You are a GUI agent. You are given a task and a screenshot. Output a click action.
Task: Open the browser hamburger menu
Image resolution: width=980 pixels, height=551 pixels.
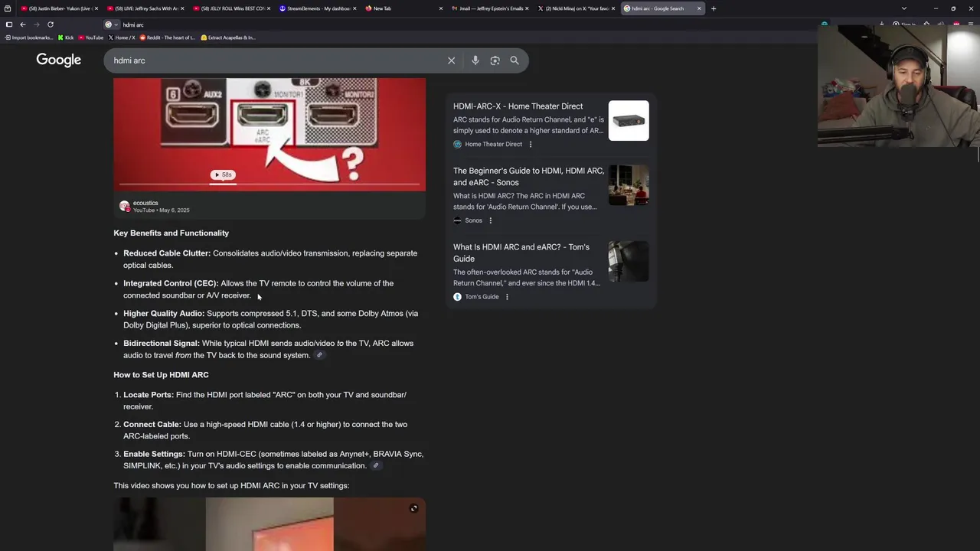click(971, 24)
